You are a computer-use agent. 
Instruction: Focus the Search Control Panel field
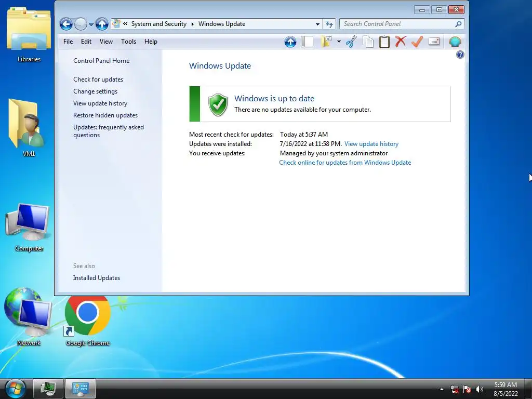click(402, 24)
